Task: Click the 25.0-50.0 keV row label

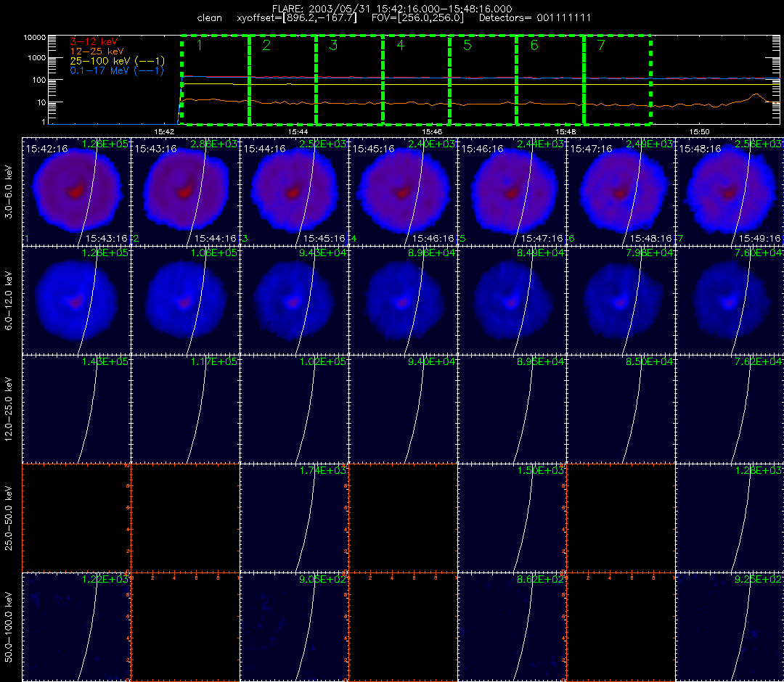Action: [9, 519]
